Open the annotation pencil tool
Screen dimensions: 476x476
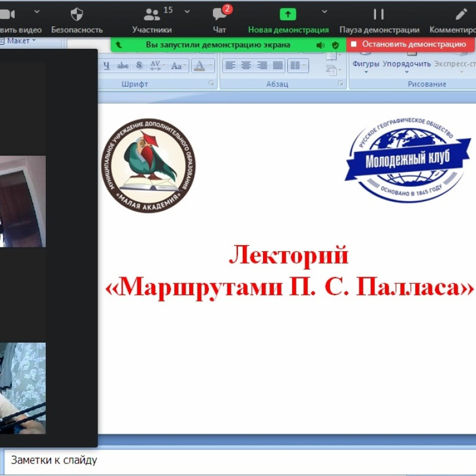461,15
